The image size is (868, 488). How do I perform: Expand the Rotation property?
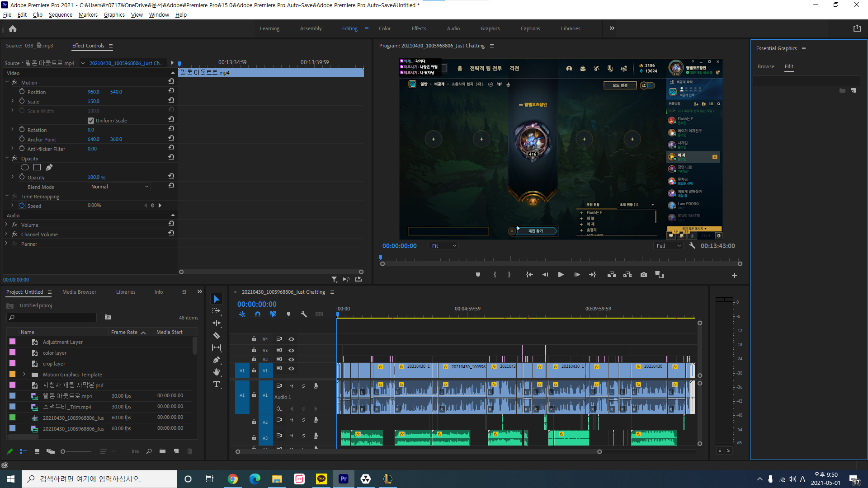pos(12,130)
